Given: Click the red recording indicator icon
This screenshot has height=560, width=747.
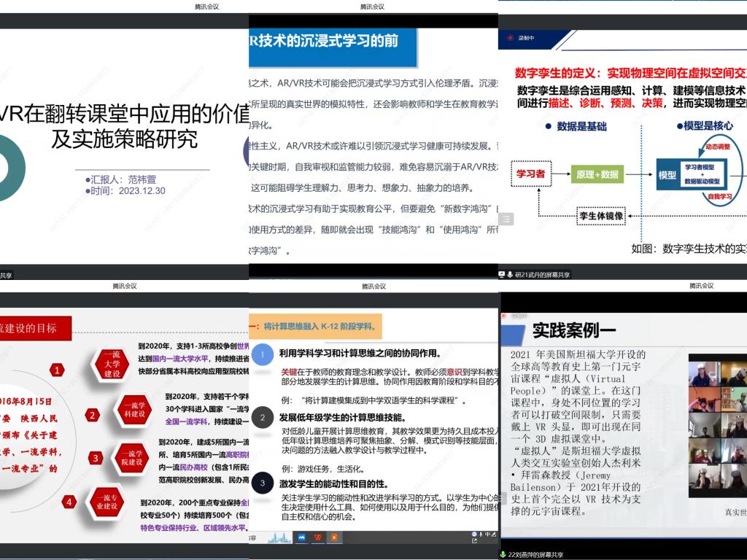Looking at the screenshot, I should click(510, 37).
